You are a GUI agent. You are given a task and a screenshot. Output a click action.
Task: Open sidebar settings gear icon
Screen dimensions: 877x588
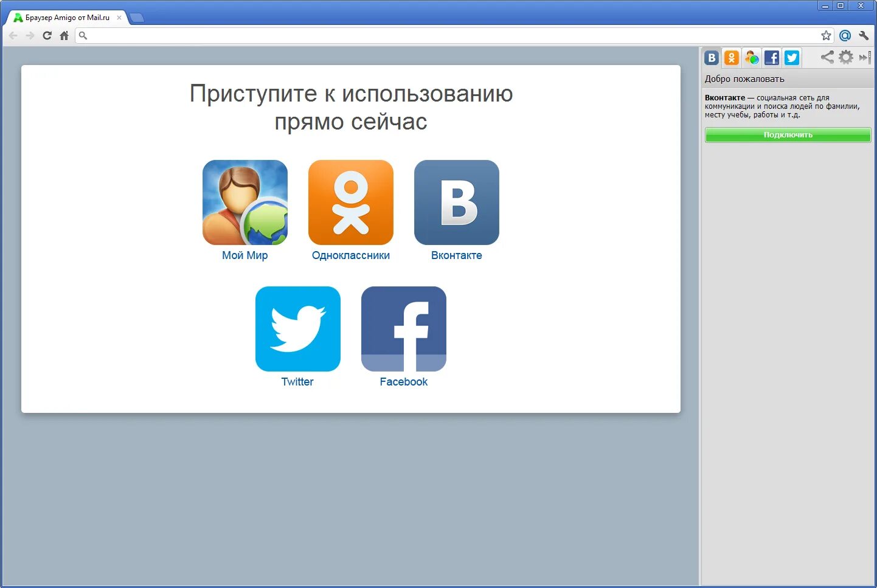tap(846, 57)
